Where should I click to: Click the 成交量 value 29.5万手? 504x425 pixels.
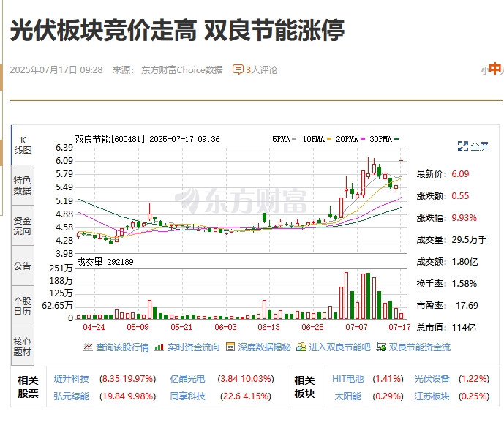[470, 240]
